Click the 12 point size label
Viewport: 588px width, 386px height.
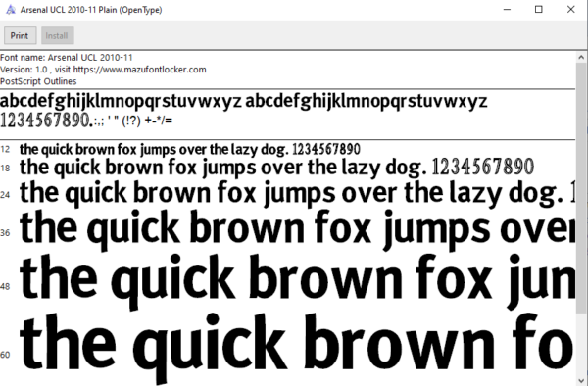pos(5,149)
